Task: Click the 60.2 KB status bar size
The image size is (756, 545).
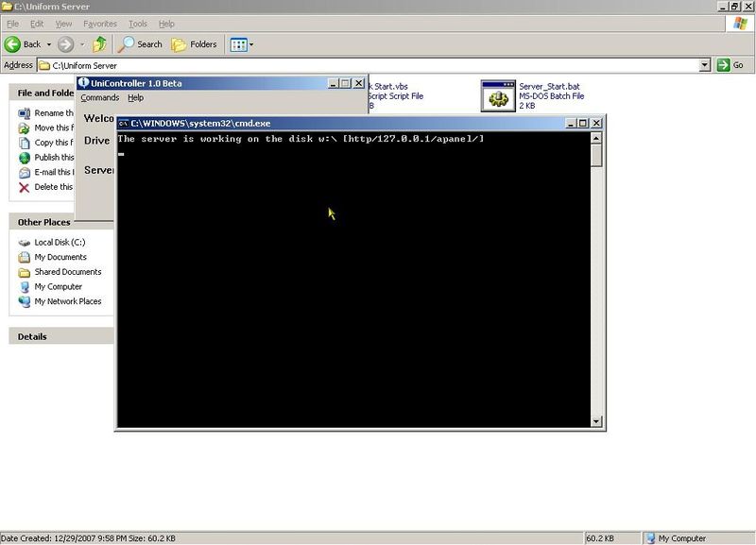Action: [x=599, y=538]
